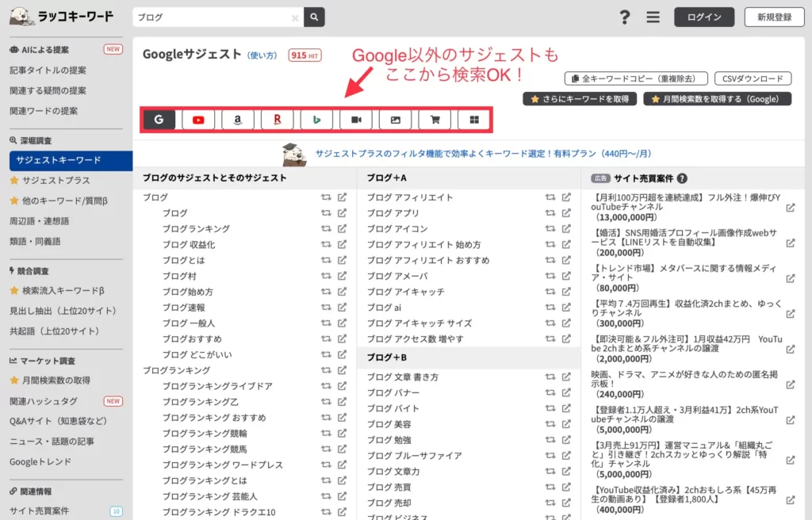Screen dimensions: 812x520
Task: Open 関連ハッシュタグ in sidebar
Action: pos(44,401)
